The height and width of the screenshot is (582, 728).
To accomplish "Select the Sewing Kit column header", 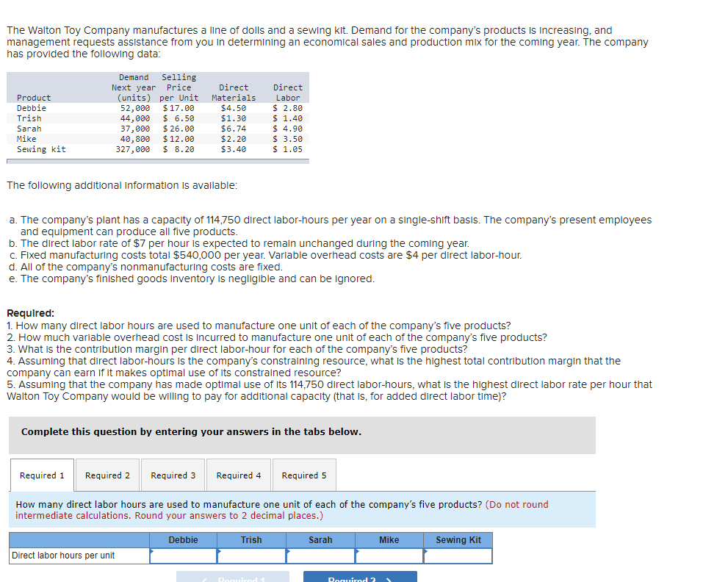I will [458, 539].
